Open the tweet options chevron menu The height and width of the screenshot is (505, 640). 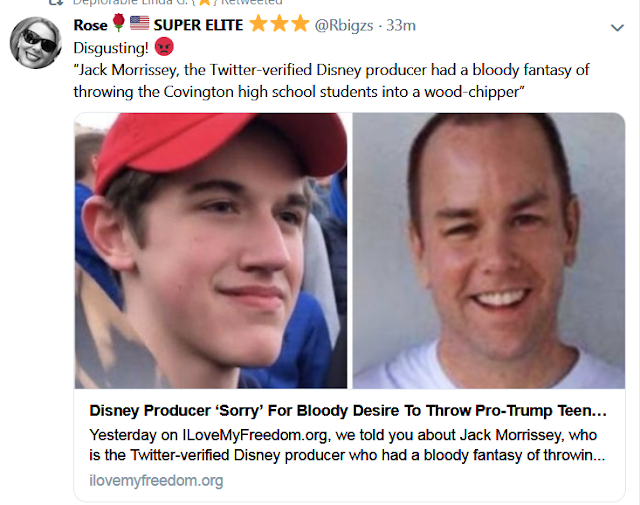pos(617,29)
